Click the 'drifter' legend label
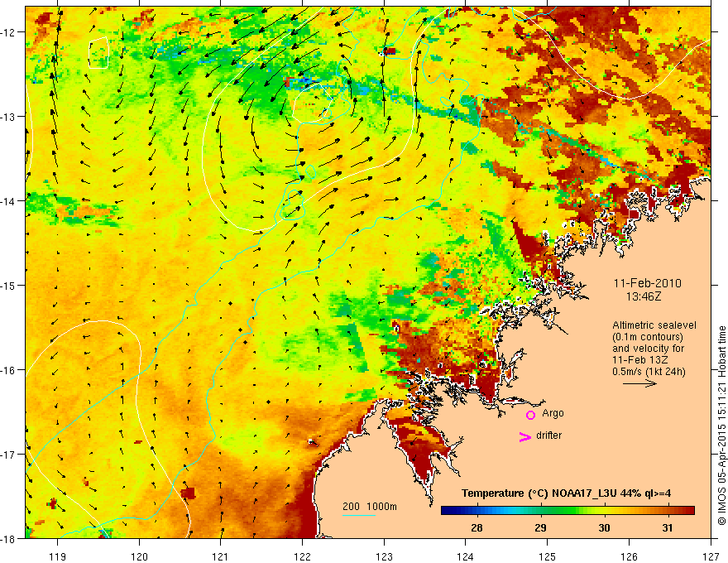Image resolution: width=728 pixels, height=563 pixels. 548,435
